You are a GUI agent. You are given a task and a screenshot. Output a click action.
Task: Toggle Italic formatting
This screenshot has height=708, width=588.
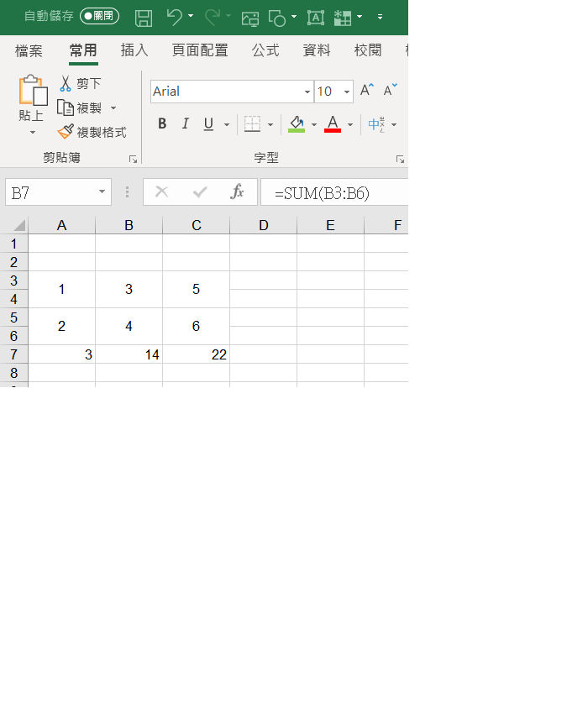pos(185,123)
